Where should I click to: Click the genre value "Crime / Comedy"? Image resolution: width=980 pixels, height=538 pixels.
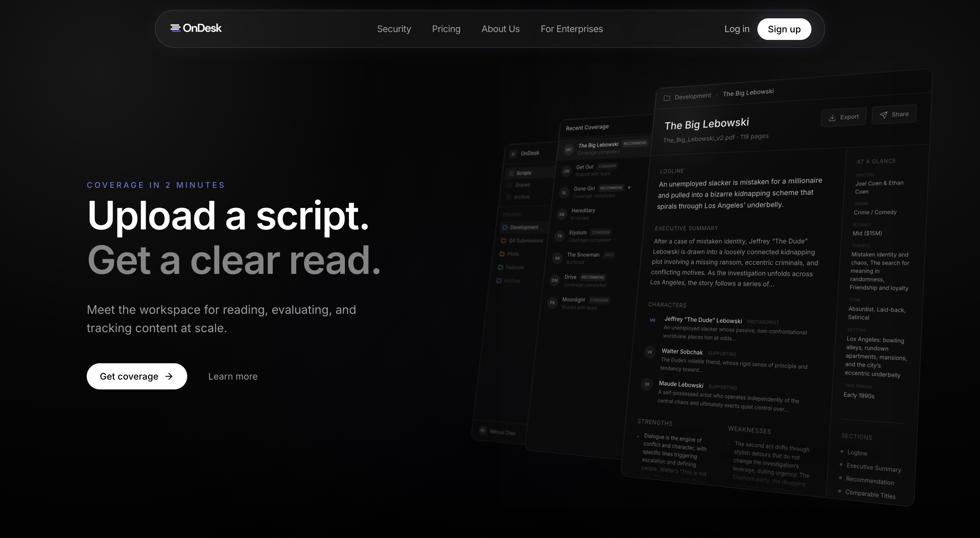tap(875, 212)
